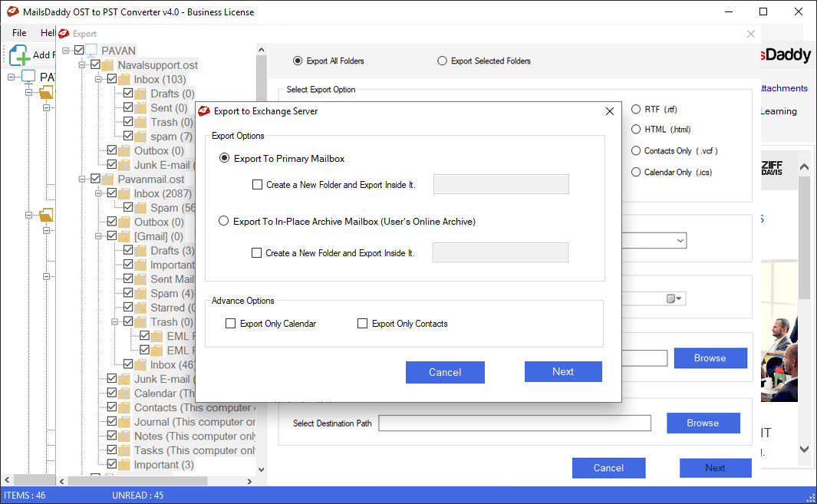Collapse the Pavanmail.ost node
The height and width of the screenshot is (504, 817).
point(82,180)
